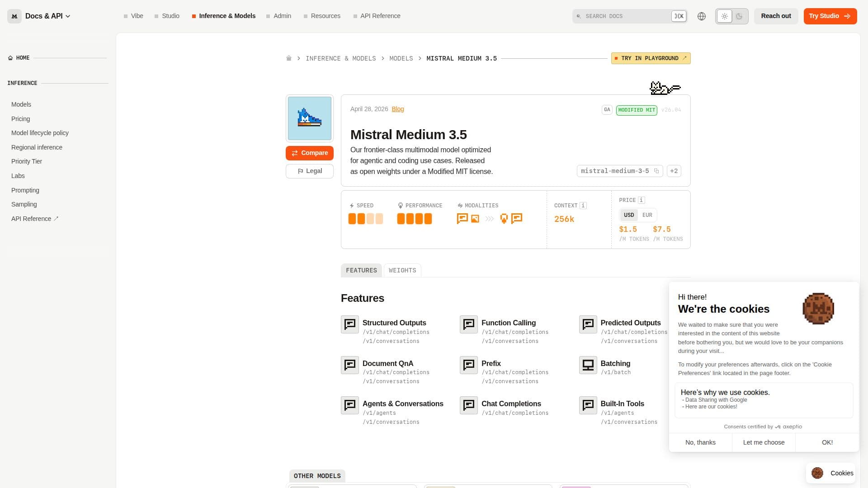Screen dimensions: 868x488
Task: Open the API Reference top nav item
Action: 377,16
